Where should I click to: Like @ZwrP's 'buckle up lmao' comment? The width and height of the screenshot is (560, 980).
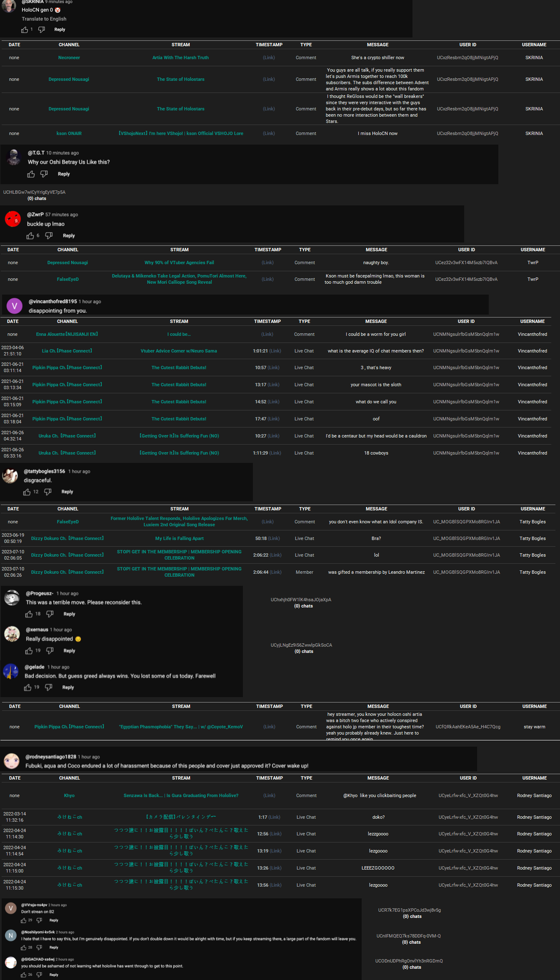[30, 236]
